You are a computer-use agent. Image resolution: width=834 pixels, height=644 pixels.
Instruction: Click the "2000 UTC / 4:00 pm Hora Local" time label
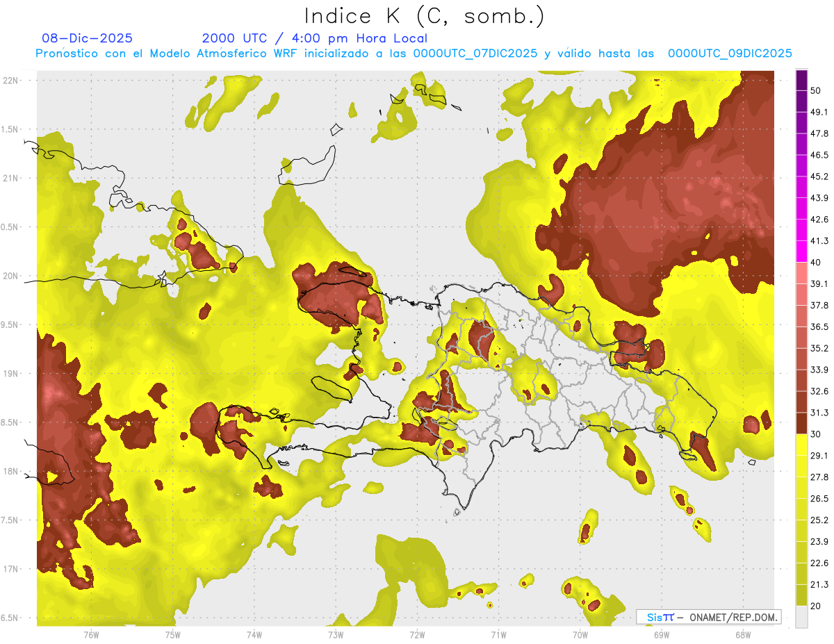[x=314, y=38]
